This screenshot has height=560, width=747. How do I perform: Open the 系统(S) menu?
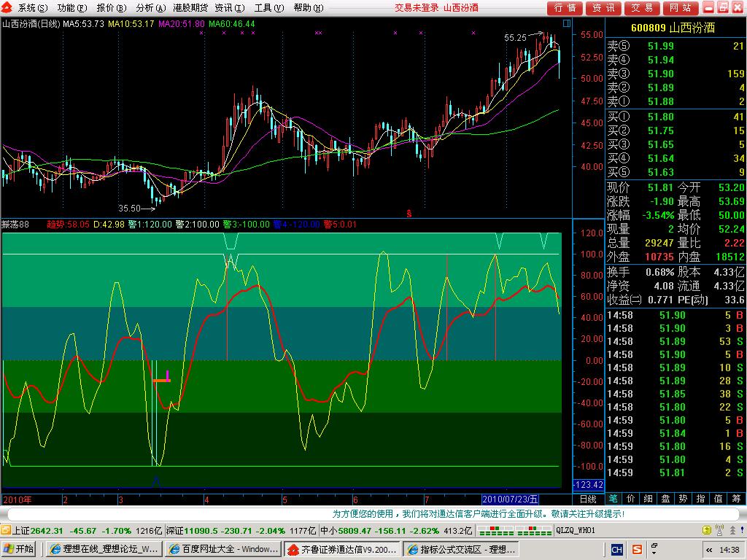(33, 7)
